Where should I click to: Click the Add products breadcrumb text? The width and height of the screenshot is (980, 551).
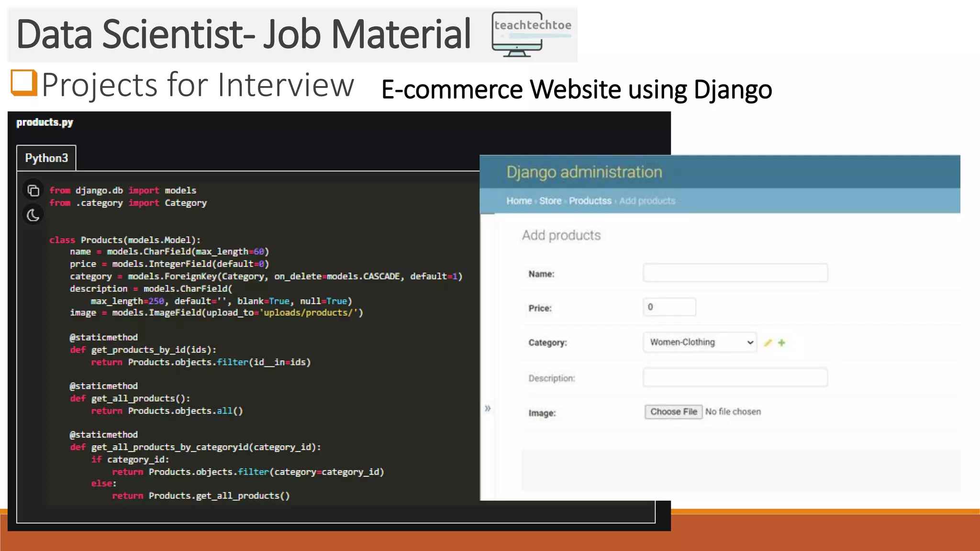point(647,201)
